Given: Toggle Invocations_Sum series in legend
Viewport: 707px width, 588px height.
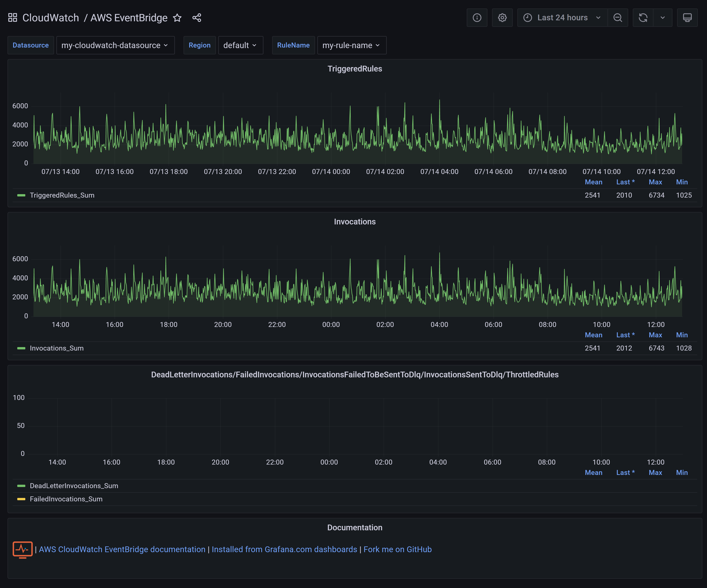Looking at the screenshot, I should [57, 348].
